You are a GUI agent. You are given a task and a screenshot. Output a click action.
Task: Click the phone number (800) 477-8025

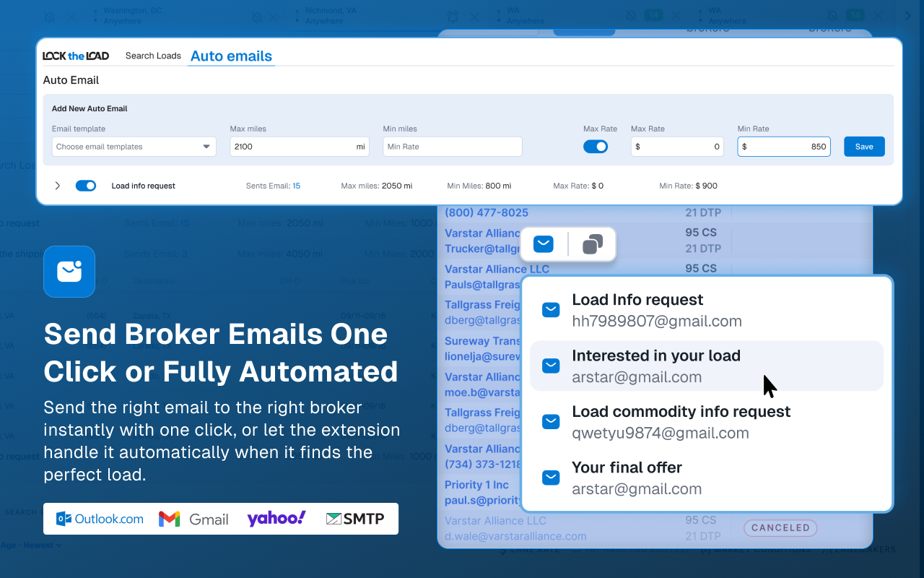point(487,212)
